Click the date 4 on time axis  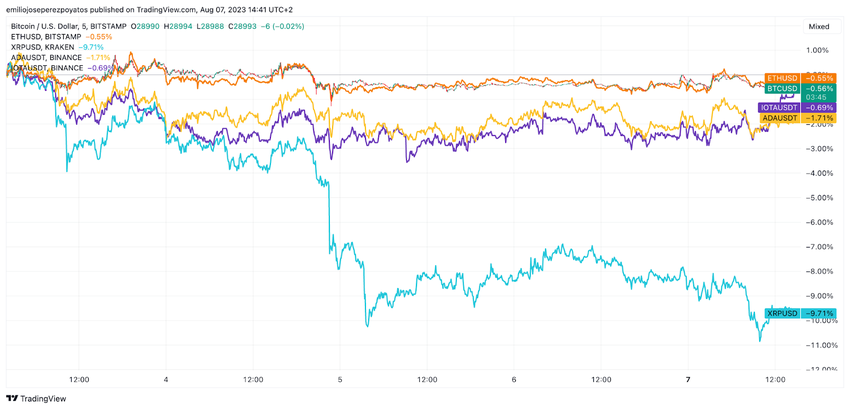click(166, 380)
